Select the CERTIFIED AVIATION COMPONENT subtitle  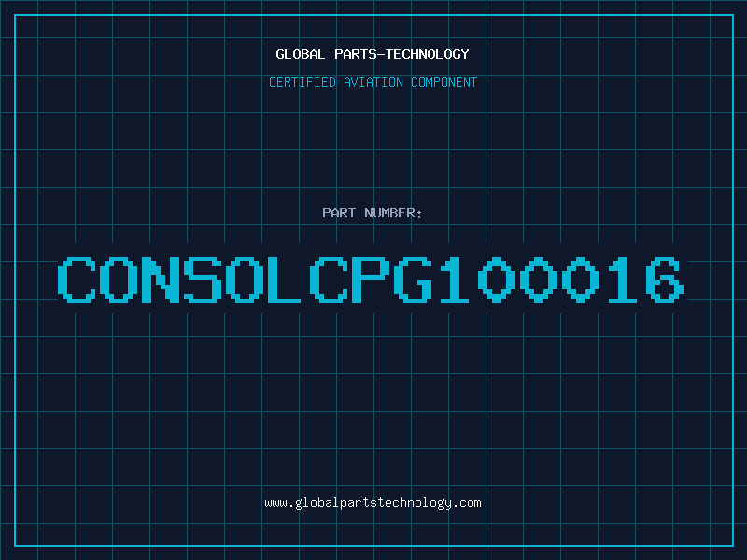(x=373, y=82)
